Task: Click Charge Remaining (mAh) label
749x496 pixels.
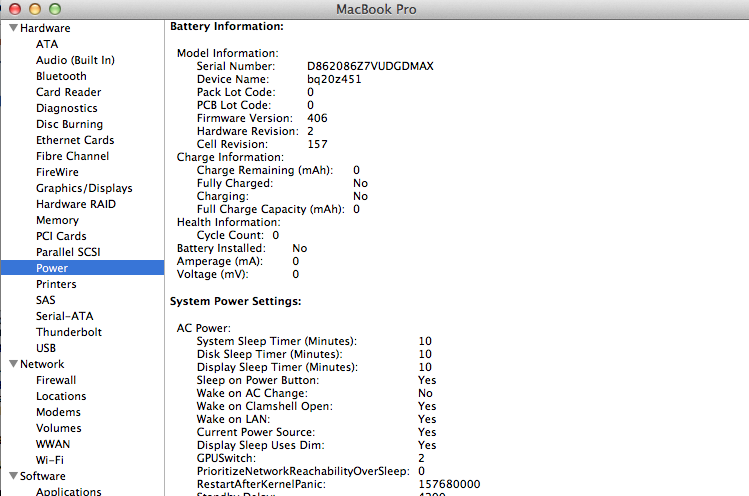Action: [265, 170]
